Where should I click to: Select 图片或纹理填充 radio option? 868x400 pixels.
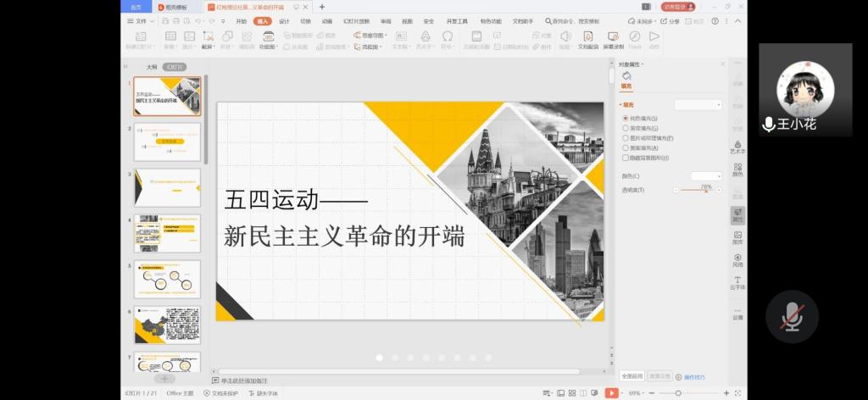(x=626, y=137)
